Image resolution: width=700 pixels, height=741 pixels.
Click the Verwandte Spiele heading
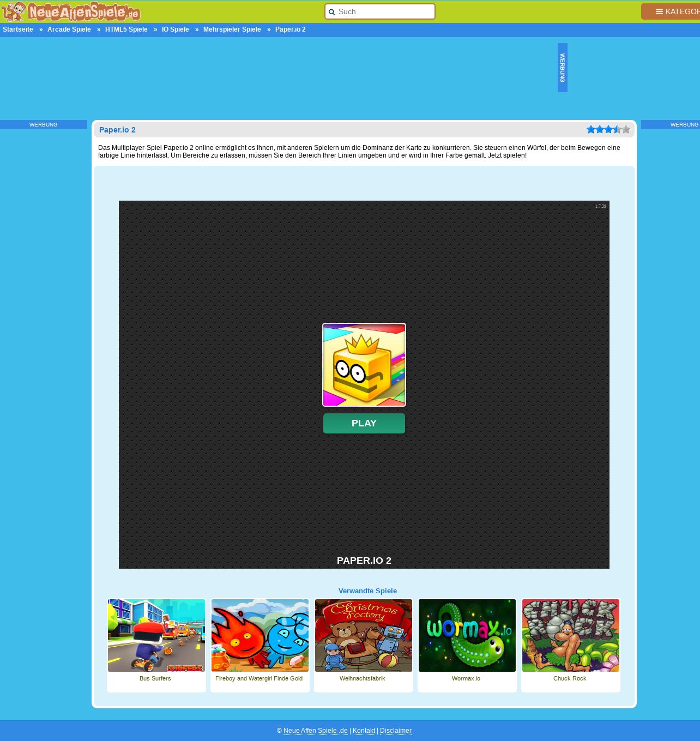[367, 591]
